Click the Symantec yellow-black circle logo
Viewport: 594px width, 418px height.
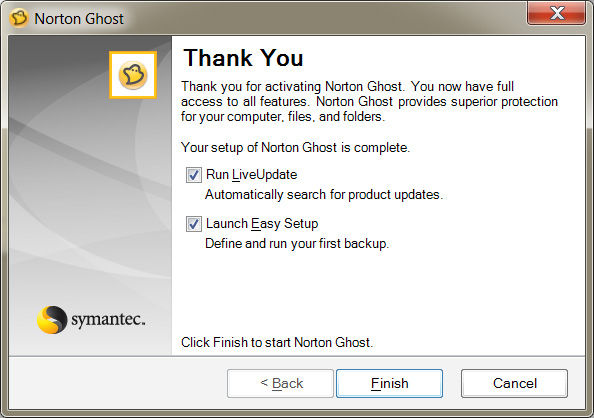point(52,319)
